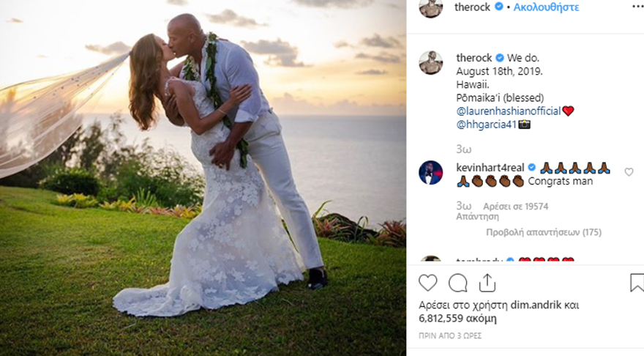This screenshot has height=356, width=644.
Task: View the list of 6,812,559 other likers
Action: point(457,319)
